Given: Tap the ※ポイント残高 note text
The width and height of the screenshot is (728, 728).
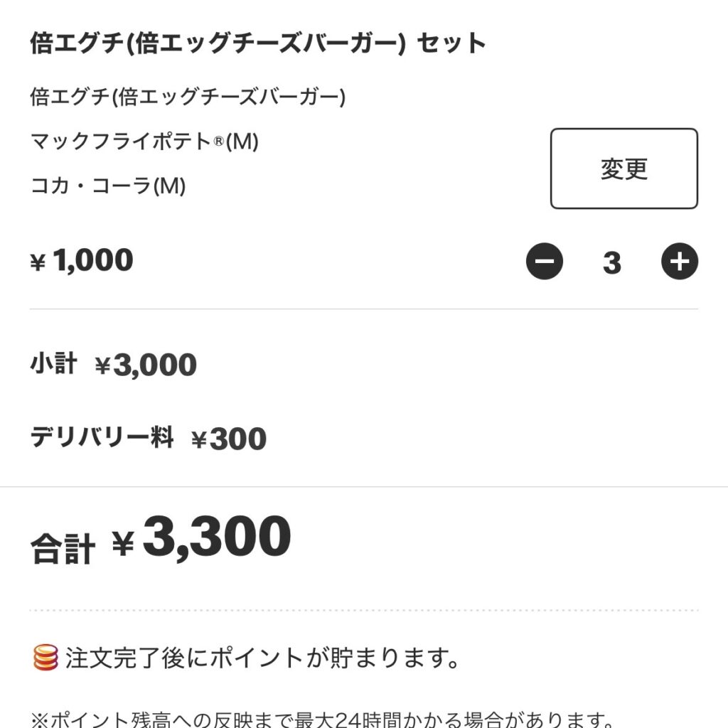Looking at the screenshot, I should 323,719.
